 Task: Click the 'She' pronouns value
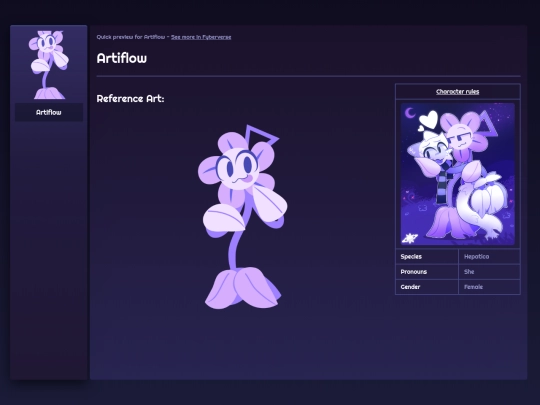(469, 272)
